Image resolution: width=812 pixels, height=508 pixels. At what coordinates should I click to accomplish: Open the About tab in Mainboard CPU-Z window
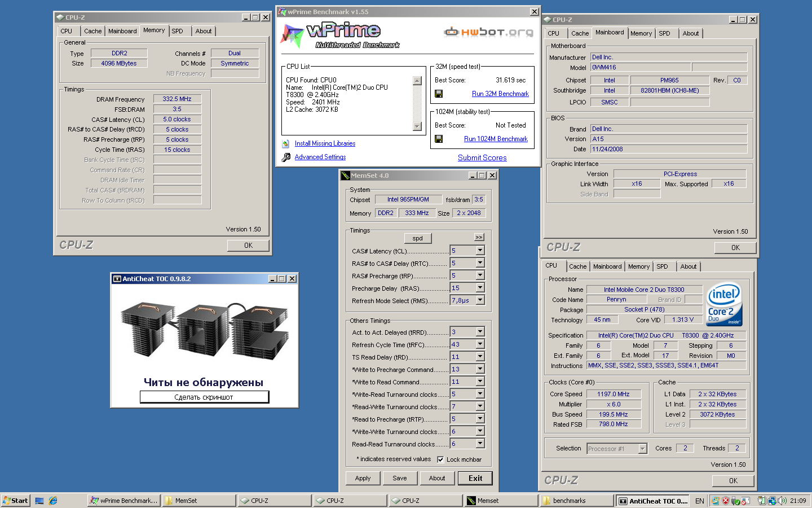(x=691, y=33)
